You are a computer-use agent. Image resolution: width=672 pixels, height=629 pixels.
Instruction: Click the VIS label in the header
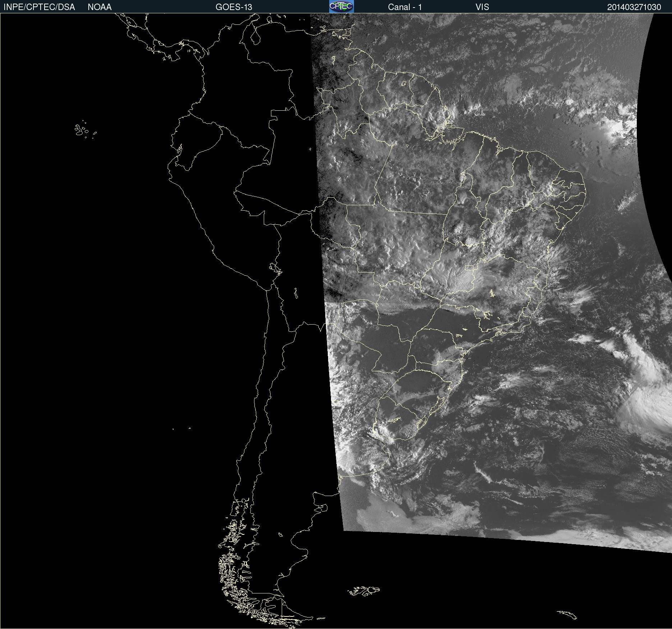point(482,7)
